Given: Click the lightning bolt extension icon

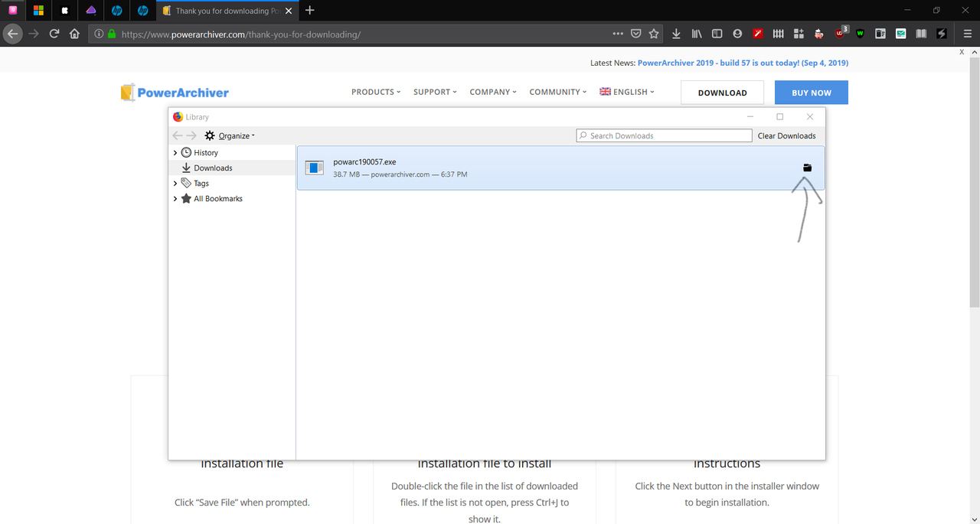Looking at the screenshot, I should pos(942,34).
